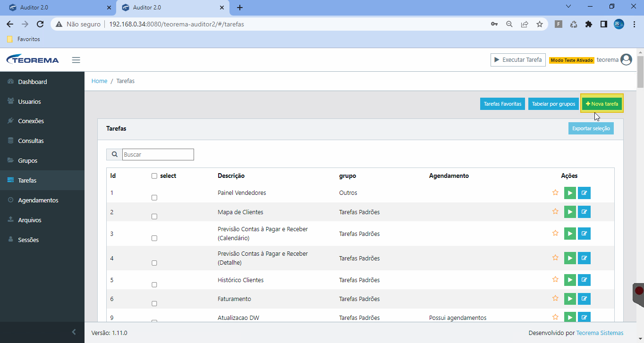Open Dashboard in the sidebar

click(42, 82)
